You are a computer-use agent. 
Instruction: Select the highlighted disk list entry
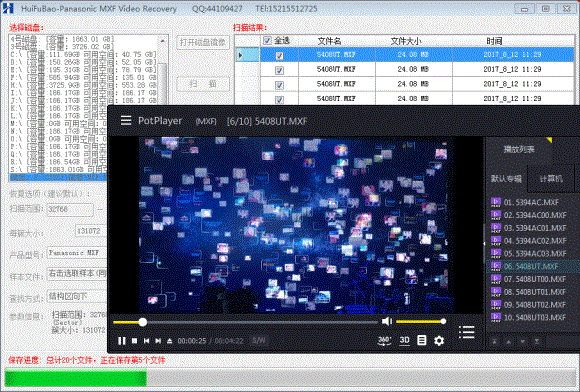(x=58, y=178)
